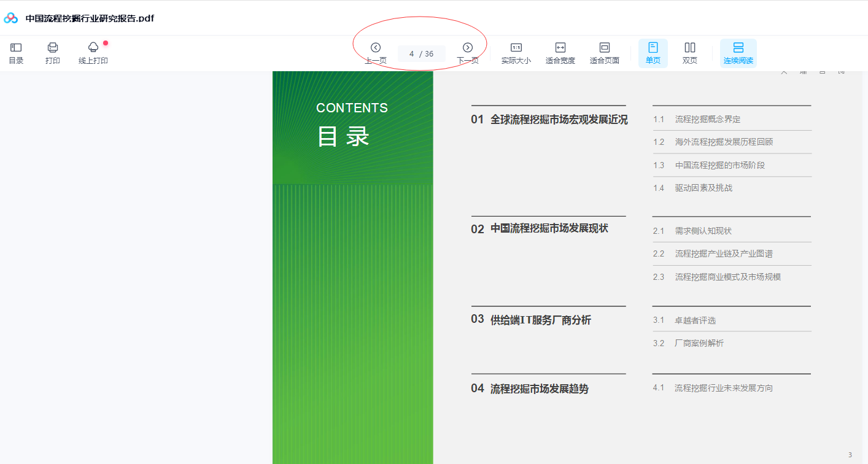Viewport: 868px width, 464px height.
Task: Select the 适合页面 fit-page view
Action: [605, 52]
